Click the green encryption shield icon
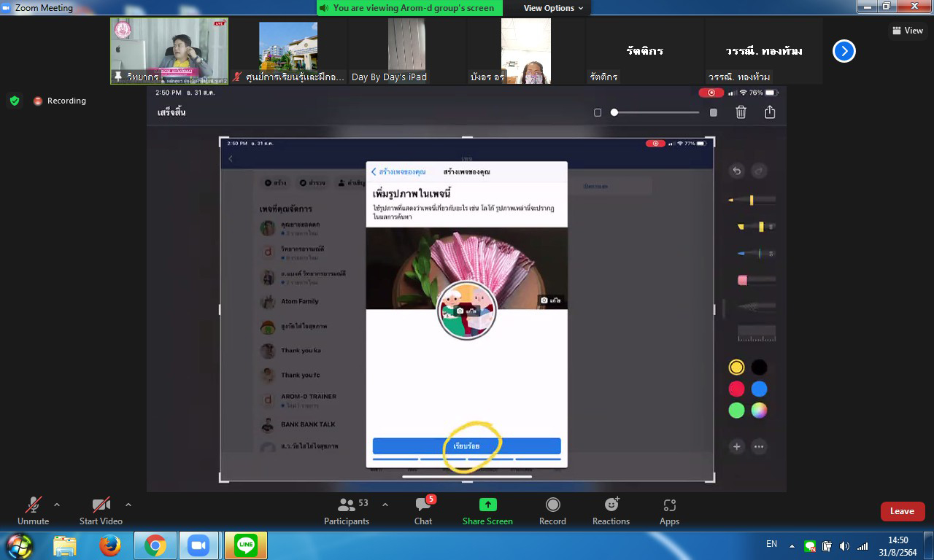Screen dimensions: 934x560 pos(15,101)
